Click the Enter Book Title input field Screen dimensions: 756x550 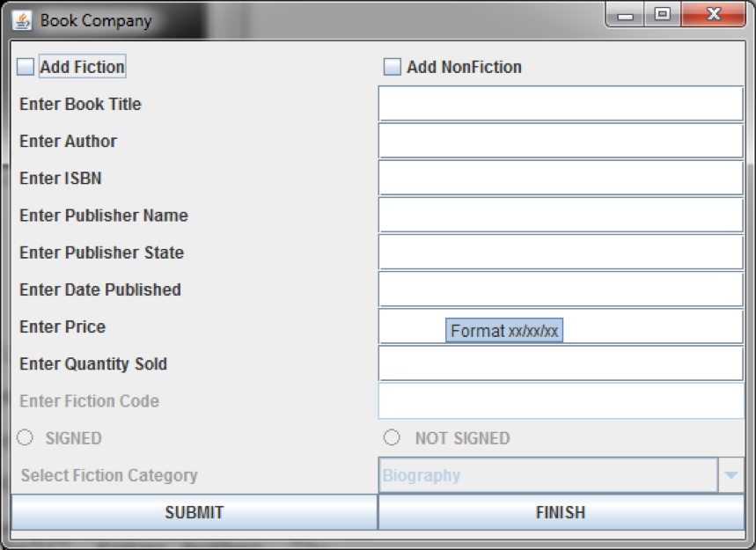click(x=561, y=104)
